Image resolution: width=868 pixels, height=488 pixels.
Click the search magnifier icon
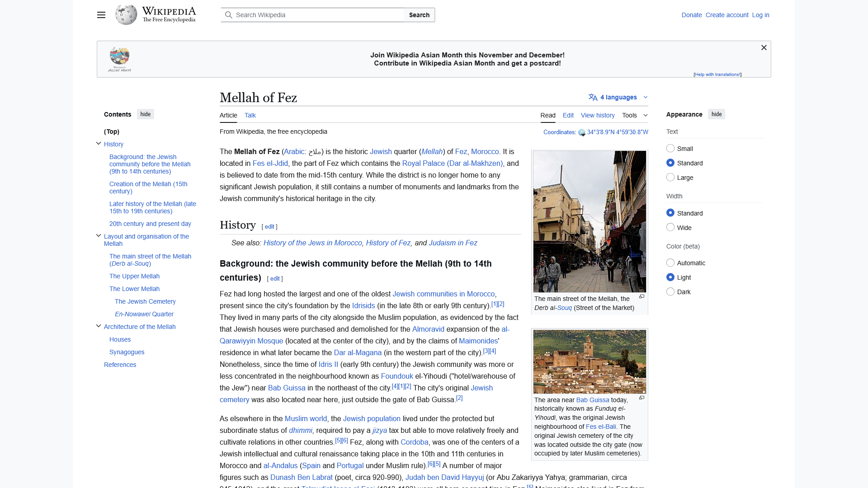[229, 14]
